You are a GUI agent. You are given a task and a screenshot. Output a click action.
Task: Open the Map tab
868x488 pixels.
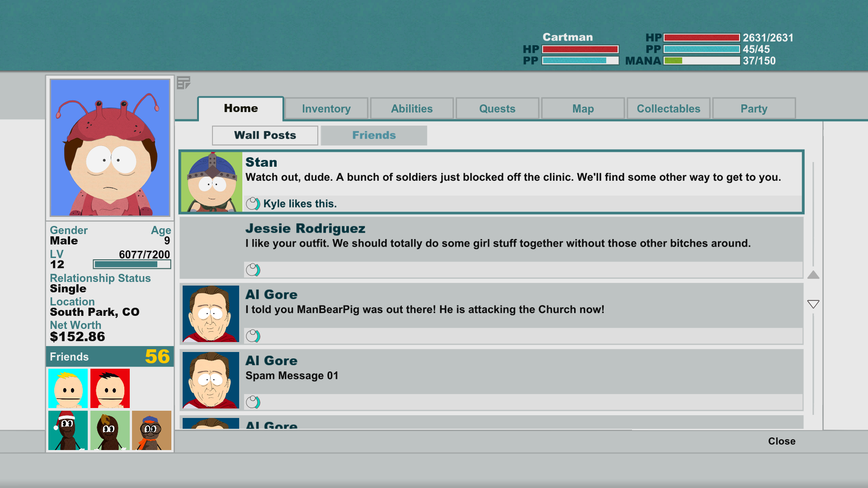click(x=583, y=109)
